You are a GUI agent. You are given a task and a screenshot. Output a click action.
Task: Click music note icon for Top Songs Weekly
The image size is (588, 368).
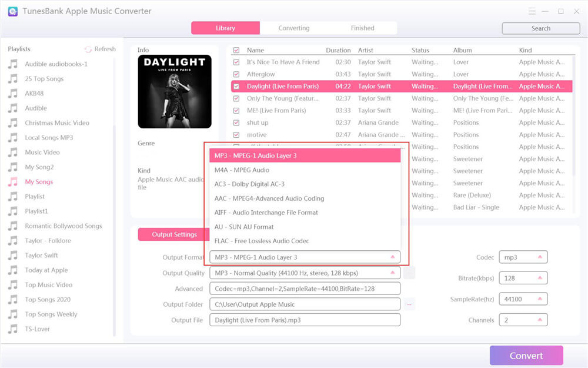pos(13,314)
